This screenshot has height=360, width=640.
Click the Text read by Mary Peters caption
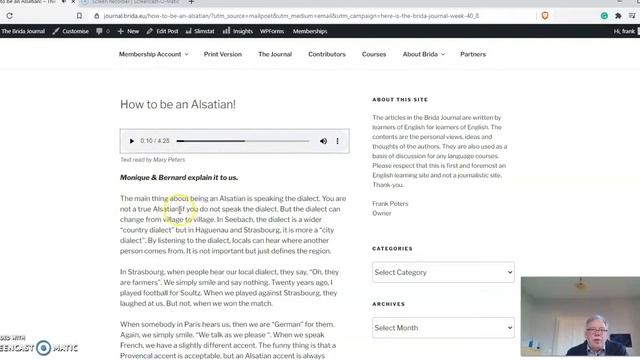tap(153, 160)
